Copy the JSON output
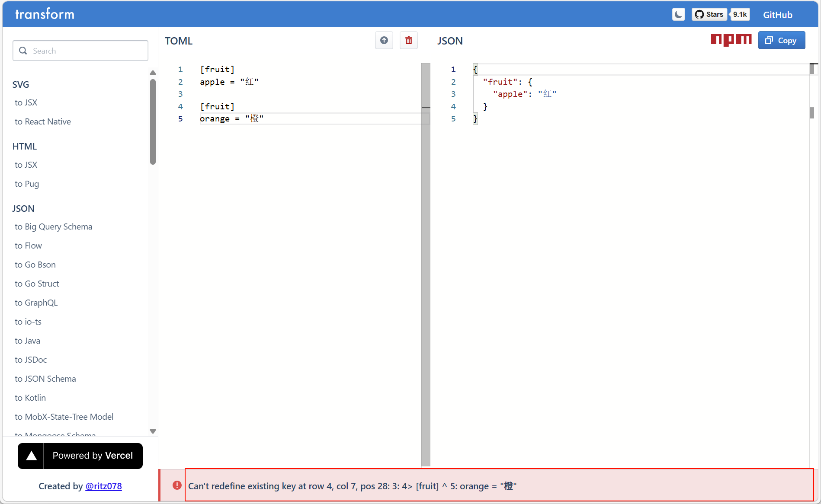The height and width of the screenshot is (504, 821). pyautogui.click(x=781, y=41)
